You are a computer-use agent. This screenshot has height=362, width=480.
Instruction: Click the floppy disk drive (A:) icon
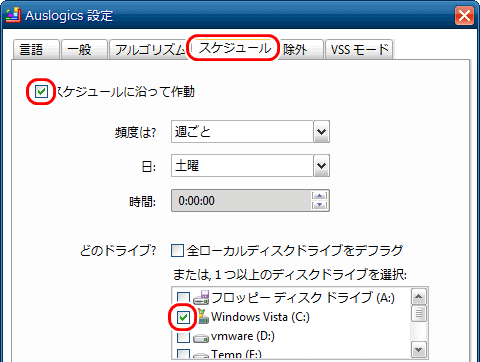[201, 297]
